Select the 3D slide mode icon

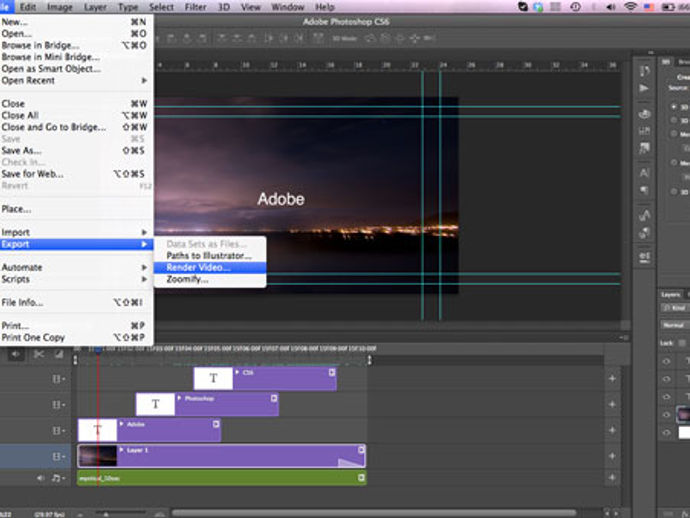click(x=415, y=38)
